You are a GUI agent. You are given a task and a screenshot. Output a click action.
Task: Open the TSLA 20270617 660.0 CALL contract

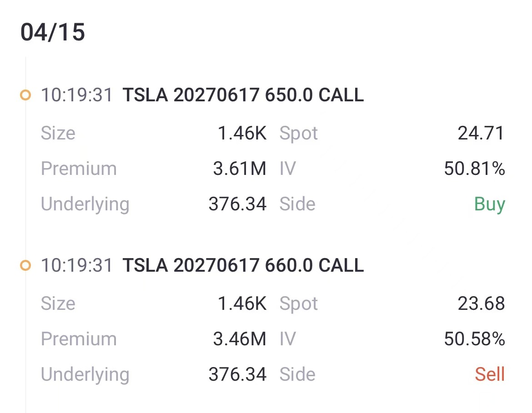coord(243,265)
